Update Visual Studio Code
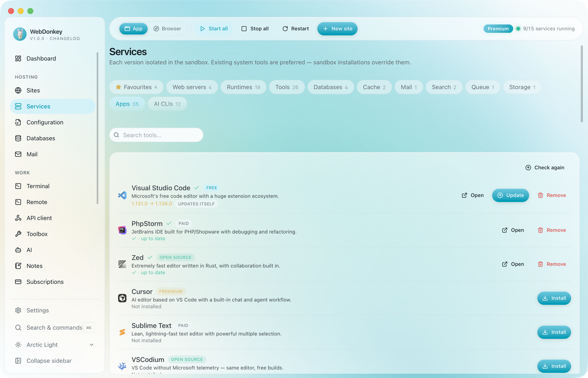The width and height of the screenshot is (588, 378). point(511,195)
